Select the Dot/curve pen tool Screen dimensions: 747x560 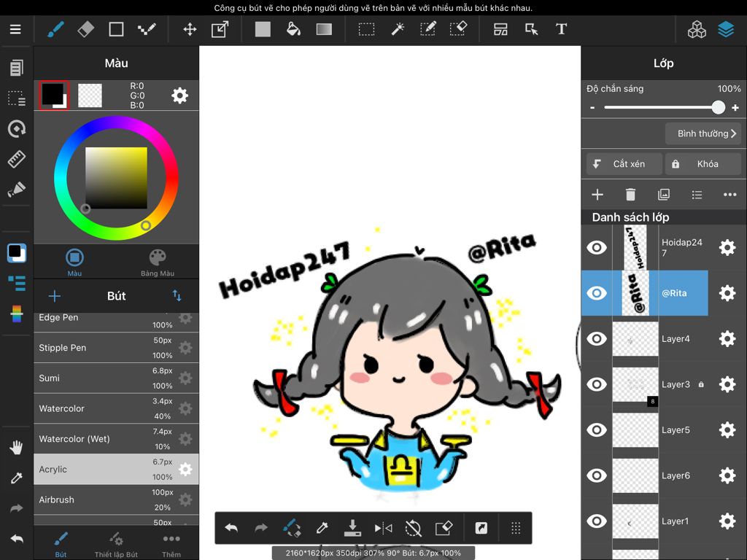point(147,29)
